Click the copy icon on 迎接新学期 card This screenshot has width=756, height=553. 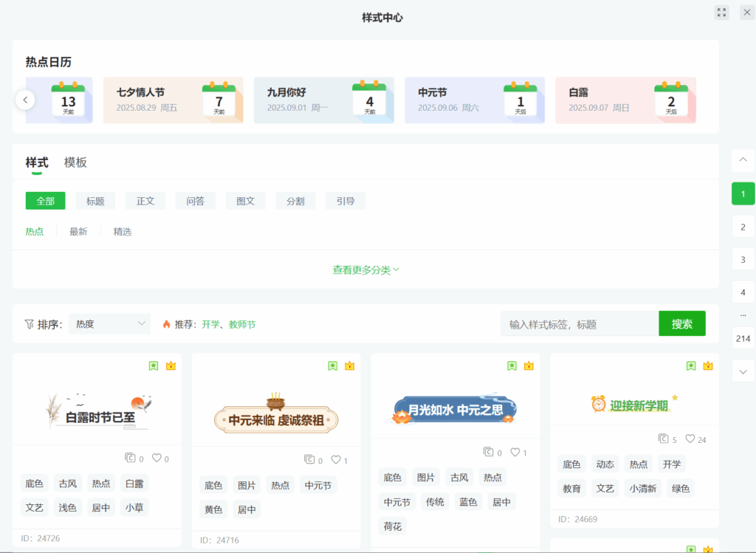pyautogui.click(x=664, y=439)
